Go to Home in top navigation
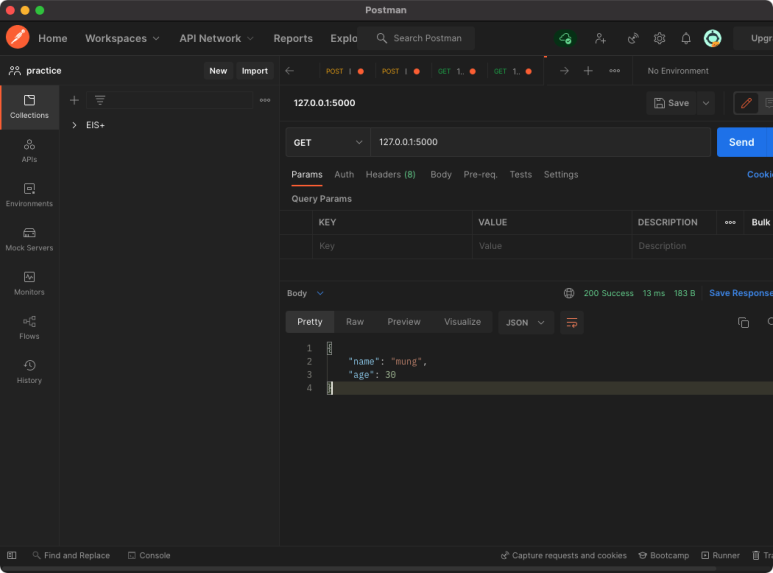 pyautogui.click(x=53, y=38)
